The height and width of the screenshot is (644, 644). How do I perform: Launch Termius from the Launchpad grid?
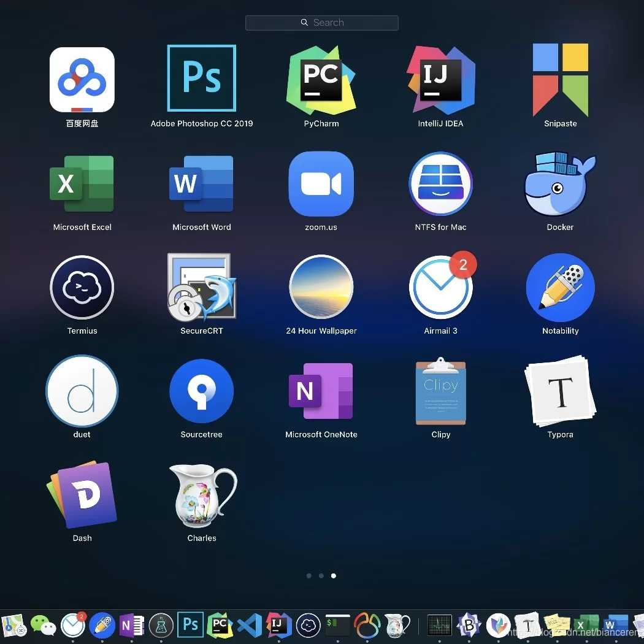pos(82,287)
